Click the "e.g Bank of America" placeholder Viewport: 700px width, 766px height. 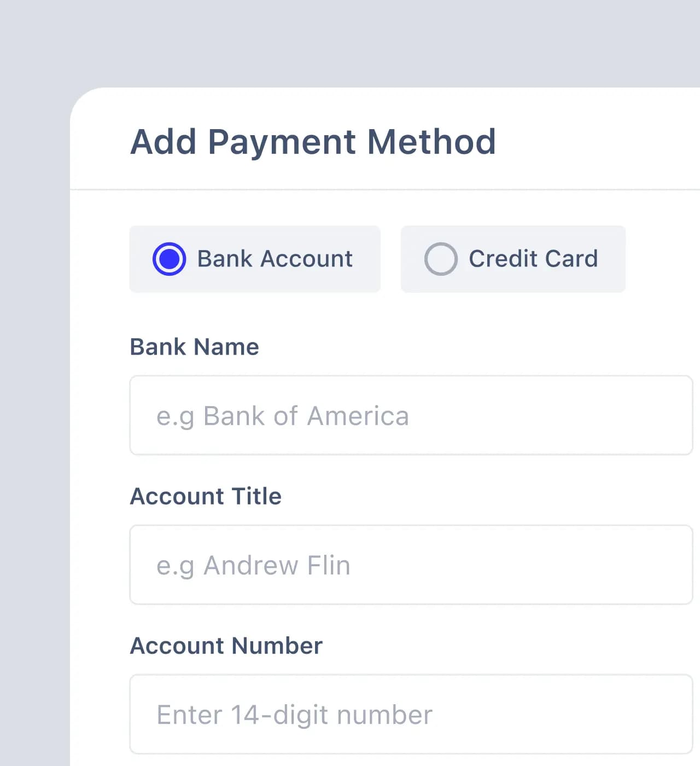(283, 416)
